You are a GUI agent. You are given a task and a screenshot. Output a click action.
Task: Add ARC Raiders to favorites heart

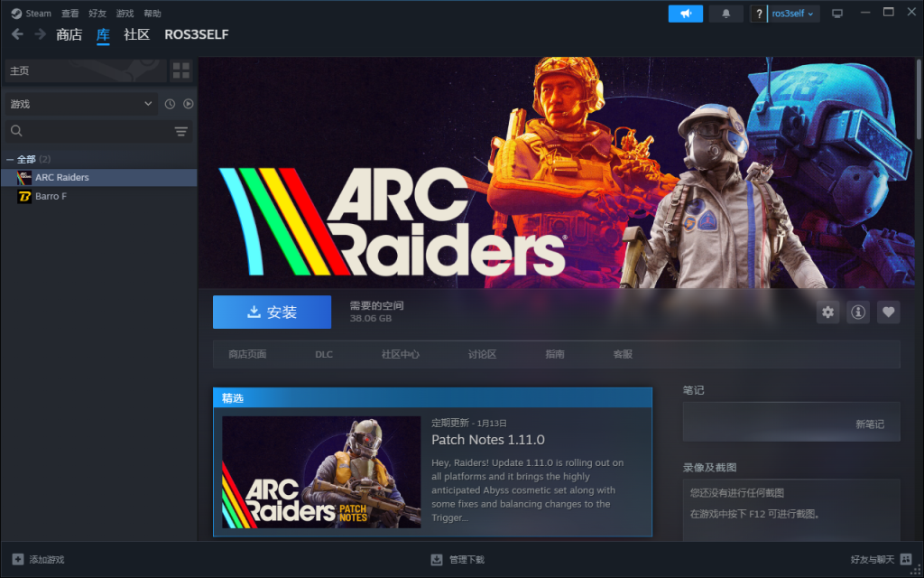(889, 312)
